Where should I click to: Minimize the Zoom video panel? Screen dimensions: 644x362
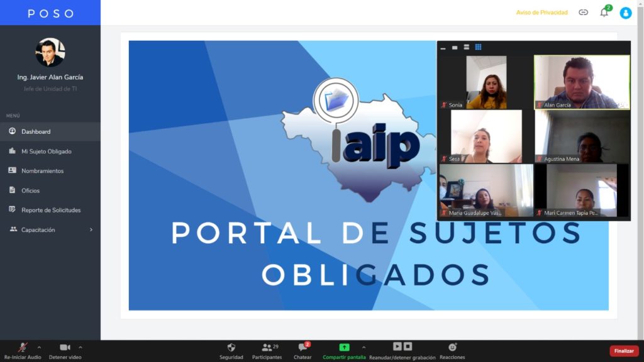click(443, 48)
